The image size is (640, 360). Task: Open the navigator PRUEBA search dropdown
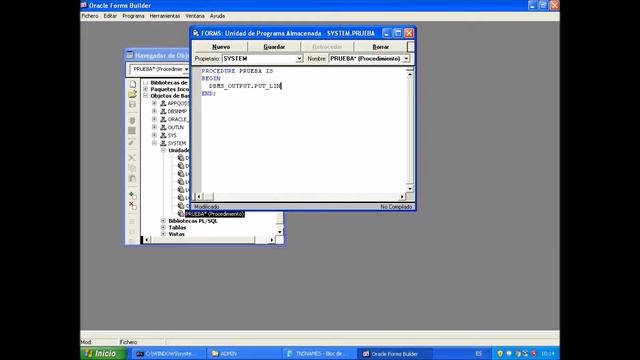(187, 69)
